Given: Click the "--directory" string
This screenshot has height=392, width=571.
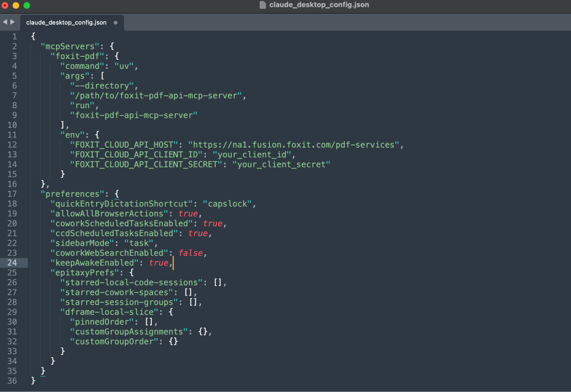Looking at the screenshot, I should pos(102,86).
